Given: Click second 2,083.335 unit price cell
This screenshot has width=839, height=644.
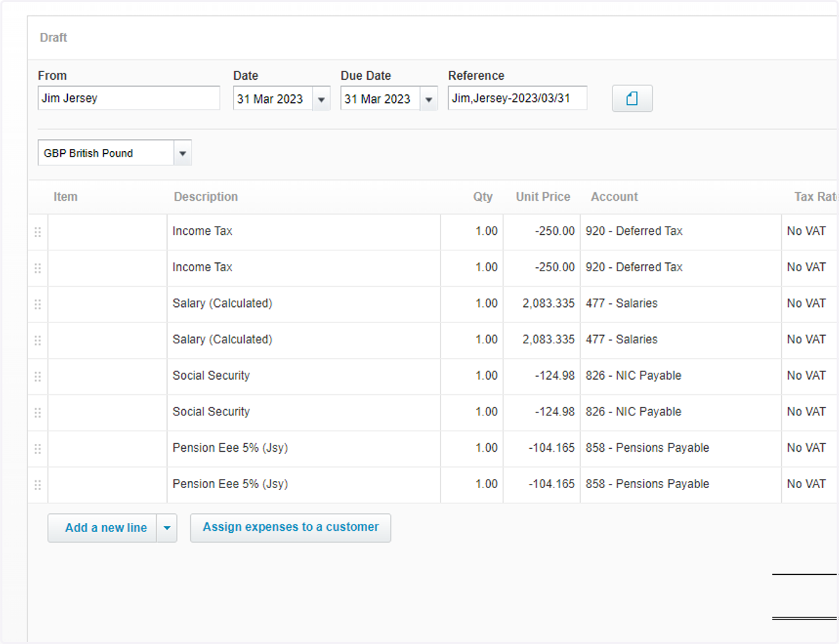Looking at the screenshot, I should [541, 340].
